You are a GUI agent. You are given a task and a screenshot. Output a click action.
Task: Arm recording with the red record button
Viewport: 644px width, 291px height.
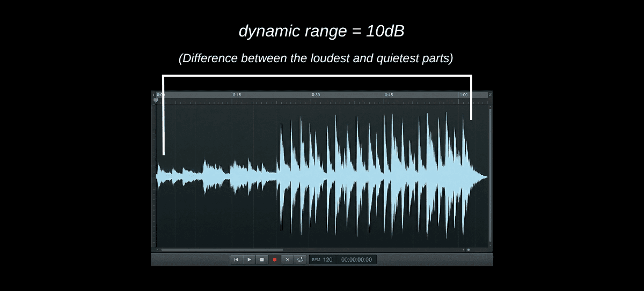tap(275, 259)
